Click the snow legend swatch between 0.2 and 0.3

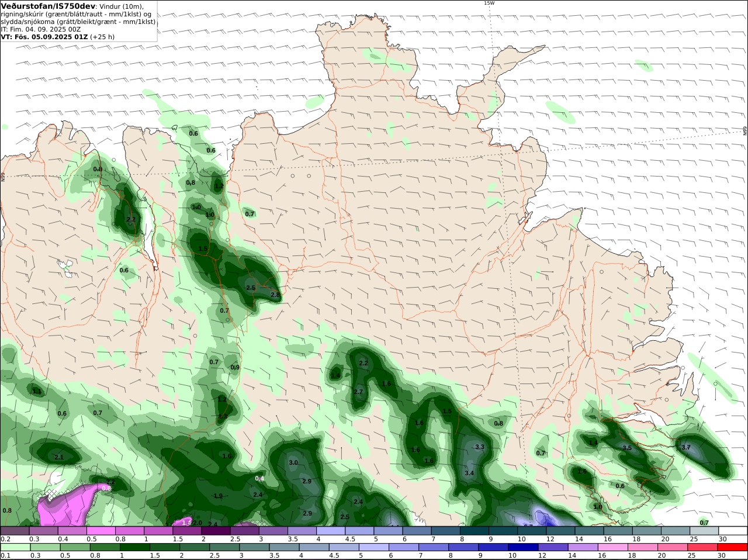tap(15, 530)
